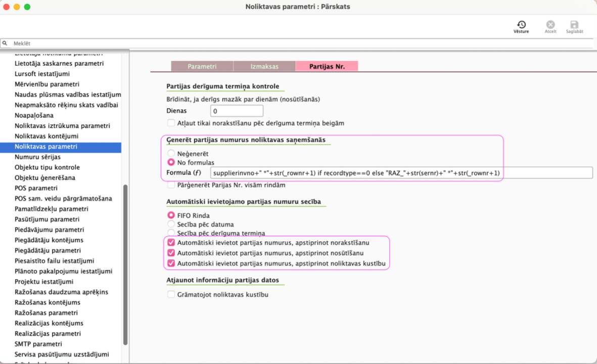
Task: Click the Saglabāt save icon
Action: click(x=574, y=25)
